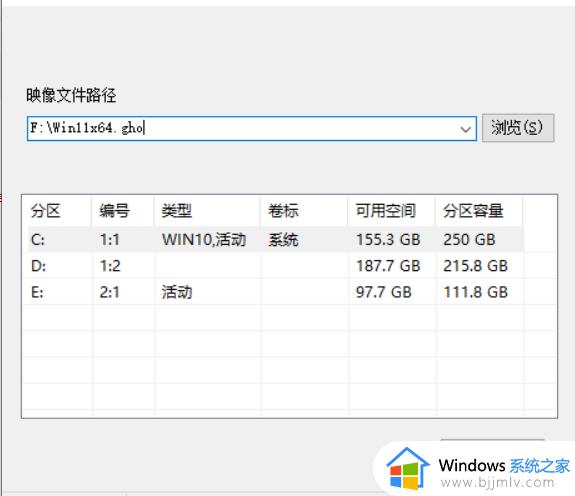Screen dimensions: 575x496
Task: Click the 1:1 number cell
Action: click(x=110, y=240)
